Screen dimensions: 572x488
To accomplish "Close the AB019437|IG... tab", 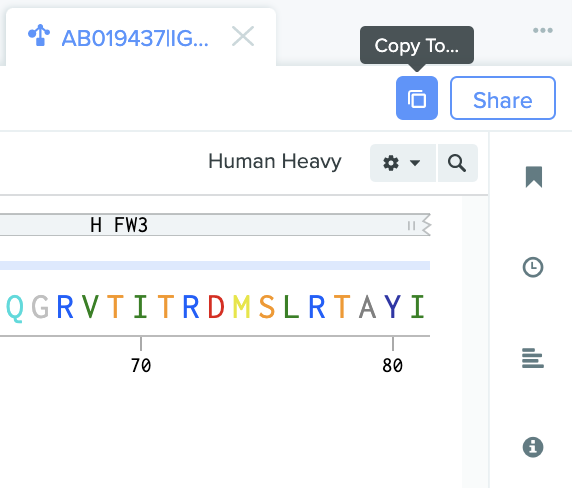I will (243, 36).
